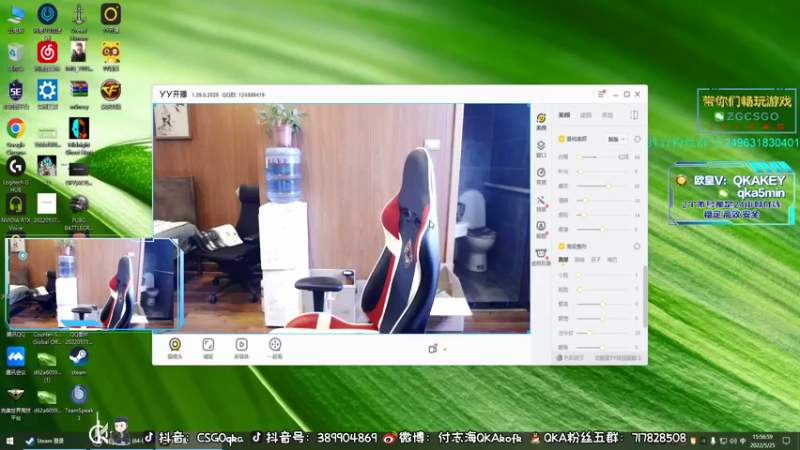Switch to the 滤镜 filter tab
This screenshot has width=800, height=450.
pyautogui.click(x=586, y=115)
